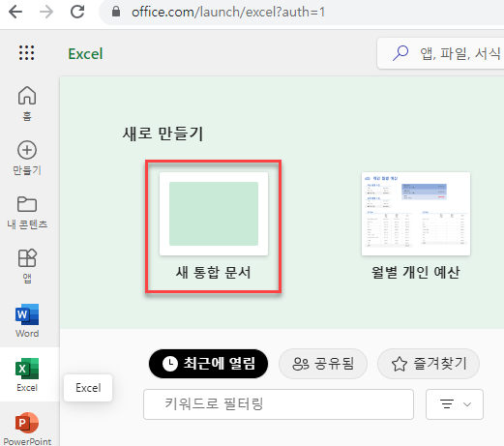Switch to the 즐겨찾기 tab
Viewport: 504px width, 446px height.
click(429, 364)
